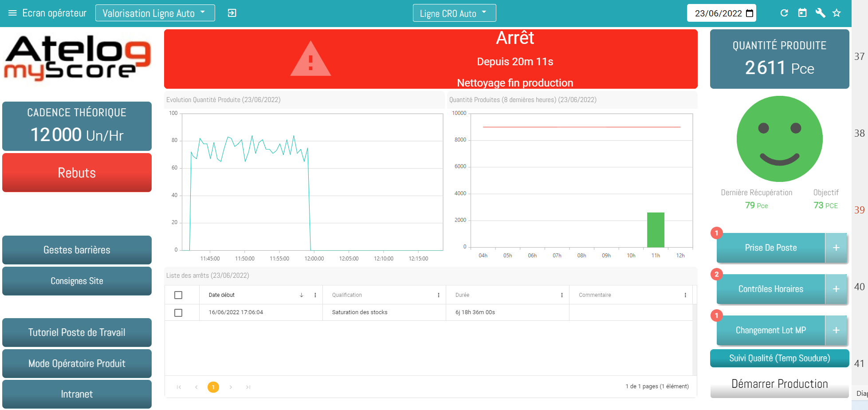Open settings via the wrench icon
This screenshot has width=868, height=410.
tap(820, 13)
